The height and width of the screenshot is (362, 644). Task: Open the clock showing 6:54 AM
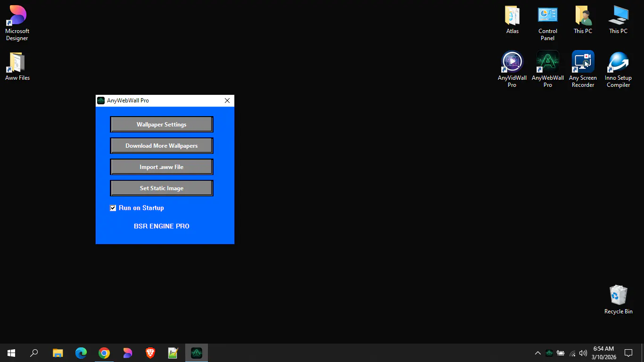click(603, 353)
